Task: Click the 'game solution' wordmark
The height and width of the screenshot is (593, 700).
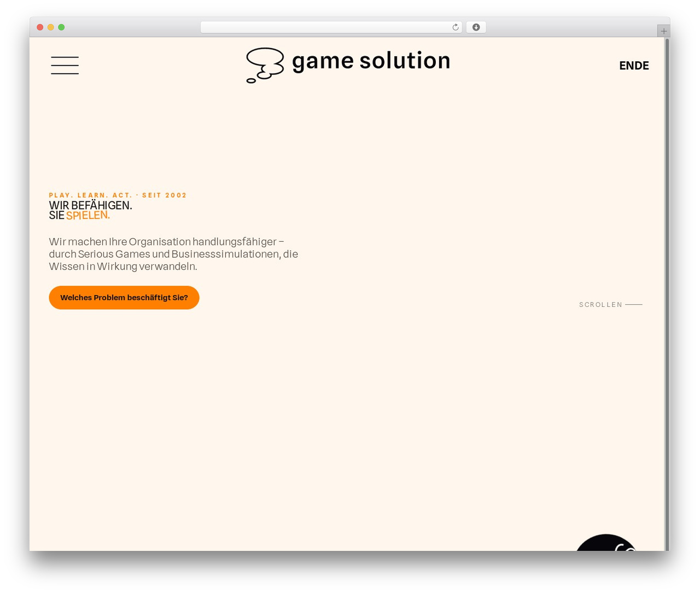Action: (371, 61)
